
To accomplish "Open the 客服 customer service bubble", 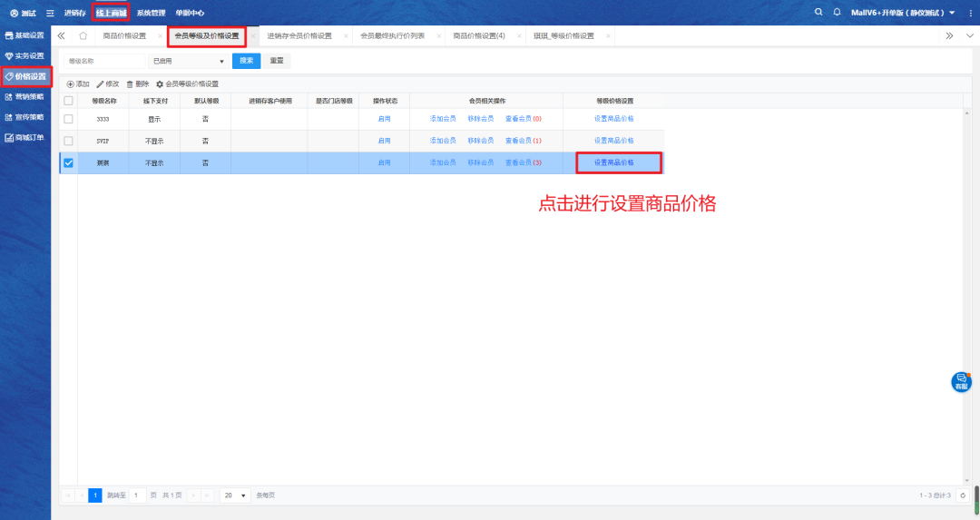I will [x=961, y=382].
